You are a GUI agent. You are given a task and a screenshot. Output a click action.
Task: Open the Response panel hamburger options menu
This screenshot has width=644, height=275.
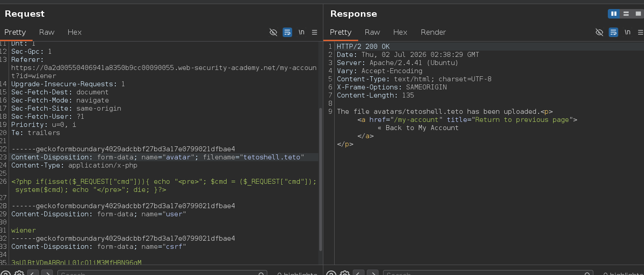point(640,32)
